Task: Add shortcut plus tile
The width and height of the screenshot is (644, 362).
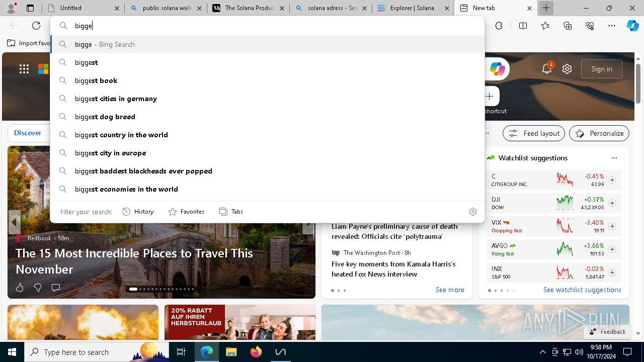Action: click(490, 96)
